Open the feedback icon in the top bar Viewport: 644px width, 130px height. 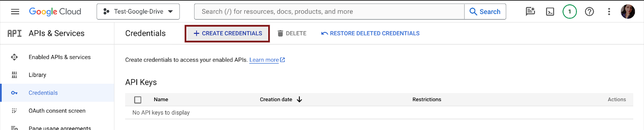point(530,11)
